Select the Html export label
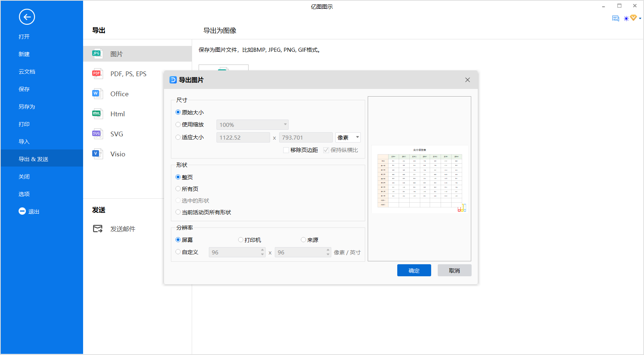644x355 pixels. pos(118,114)
